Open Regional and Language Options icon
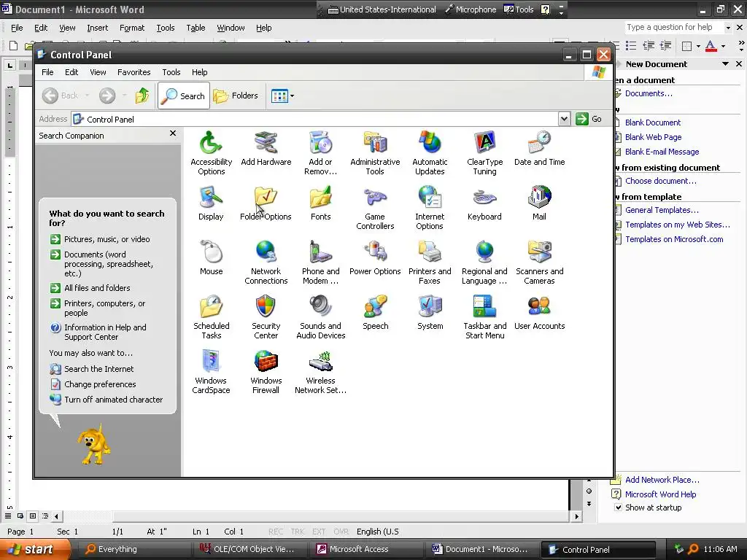Viewport: 747px width, 560px height. [x=484, y=262]
